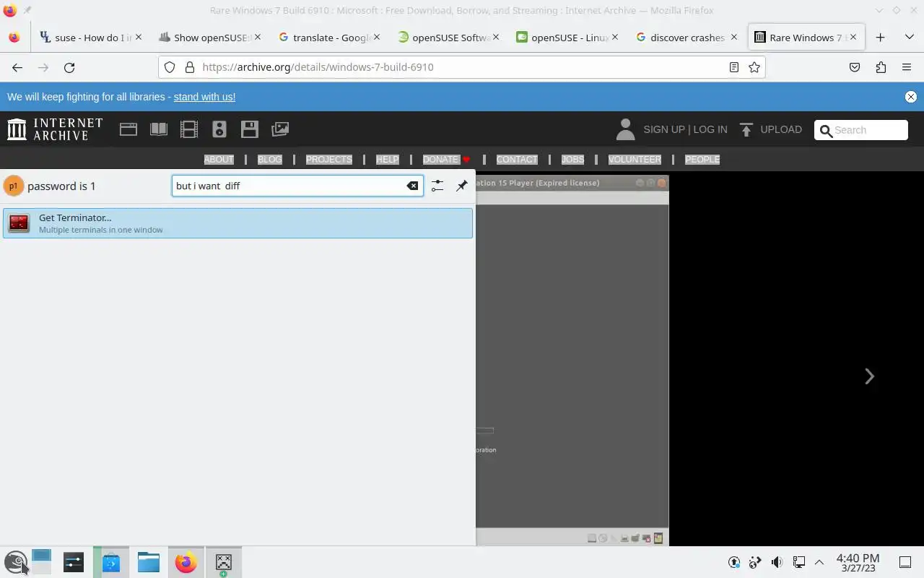Click the SIGN UP link
The height and width of the screenshot is (578, 924).
[x=664, y=129]
